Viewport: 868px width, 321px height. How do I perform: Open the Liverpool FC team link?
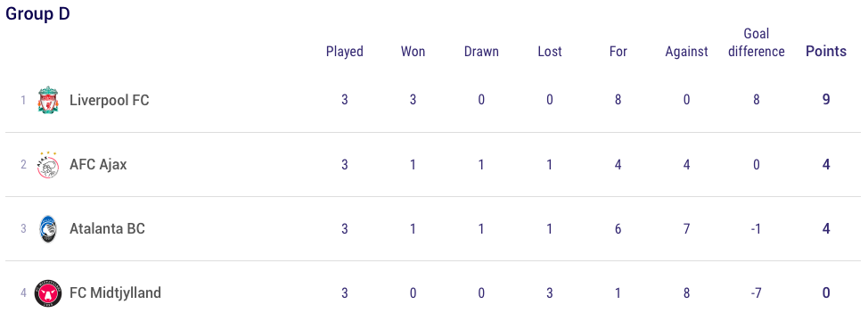pyautogui.click(x=110, y=100)
